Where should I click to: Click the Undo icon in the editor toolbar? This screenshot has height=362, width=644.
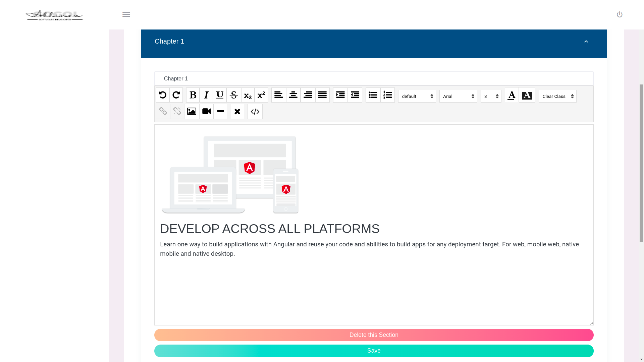point(163,95)
